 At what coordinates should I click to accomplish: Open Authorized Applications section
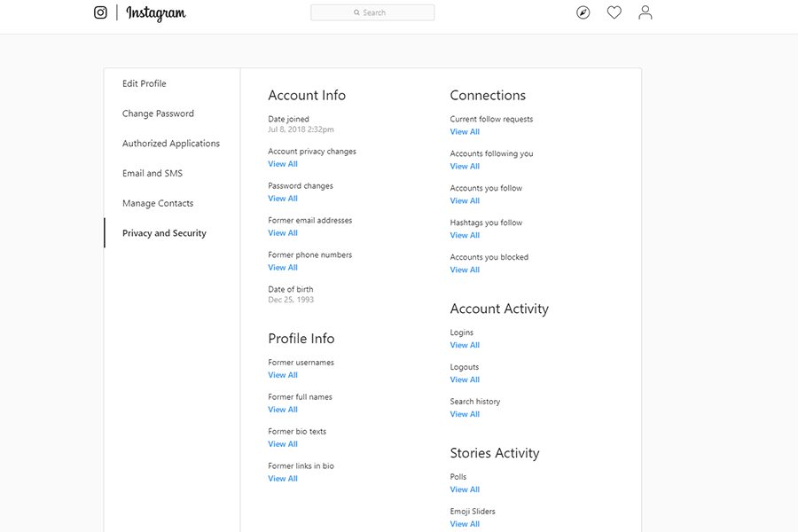[171, 144]
